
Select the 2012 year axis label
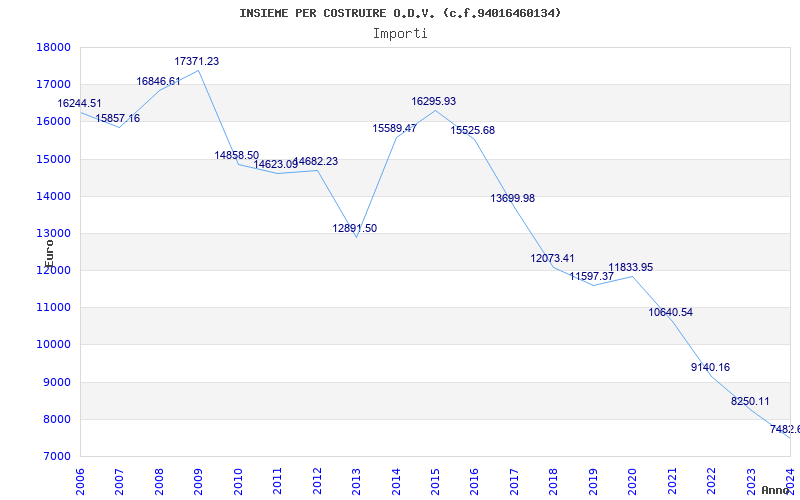click(x=317, y=482)
